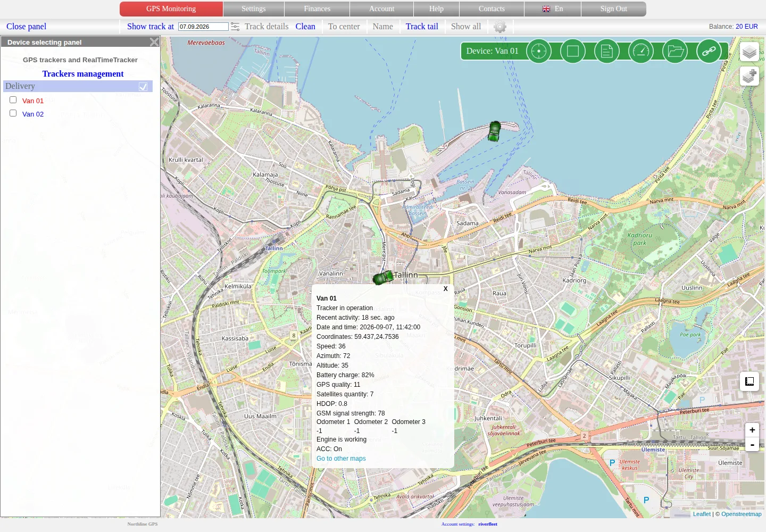The width and height of the screenshot is (766, 532).
Task: Click the track date field 07.09.2026
Action: [203, 27]
